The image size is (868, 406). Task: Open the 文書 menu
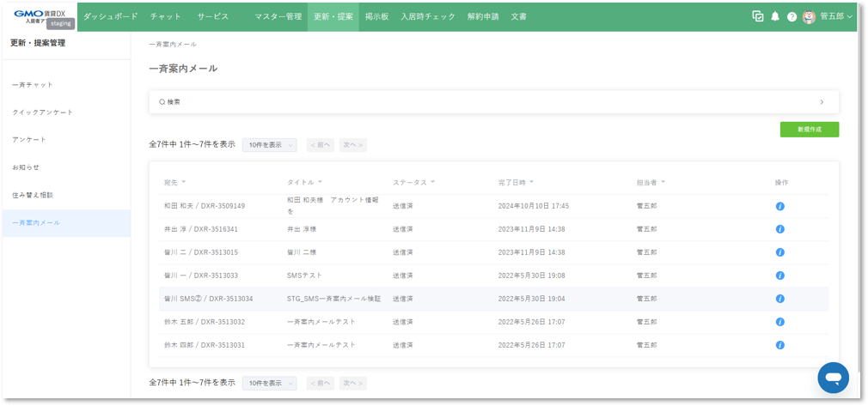pos(519,16)
